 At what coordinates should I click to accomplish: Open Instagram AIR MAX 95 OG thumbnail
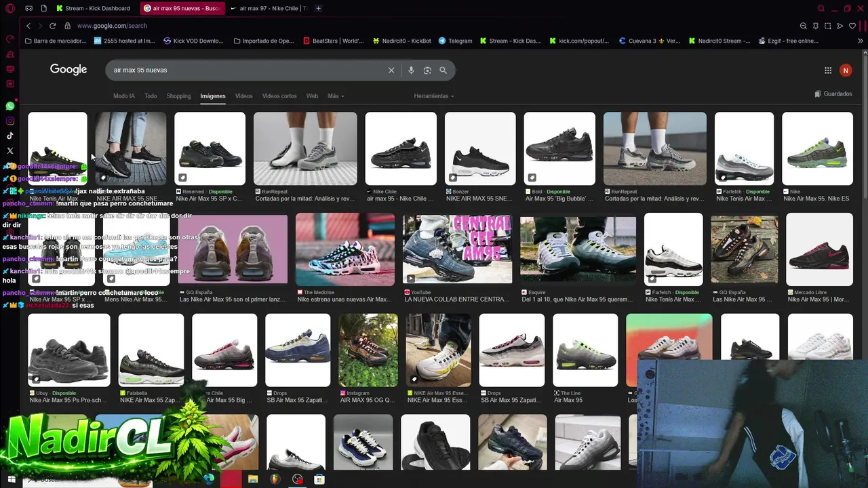tap(368, 350)
